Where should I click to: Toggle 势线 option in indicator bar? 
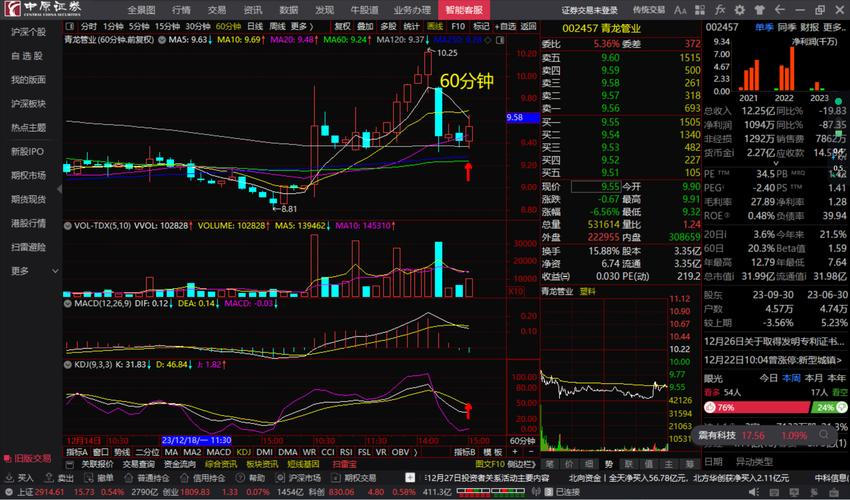(122, 452)
